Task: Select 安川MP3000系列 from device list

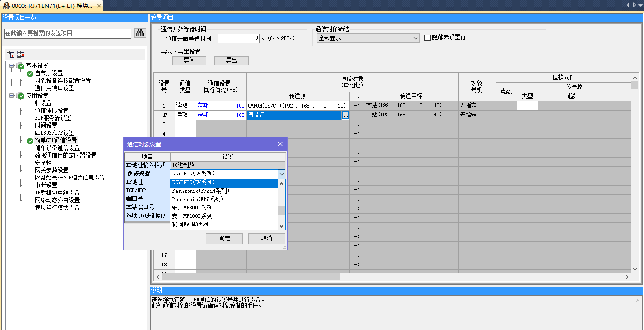Action: pos(192,208)
